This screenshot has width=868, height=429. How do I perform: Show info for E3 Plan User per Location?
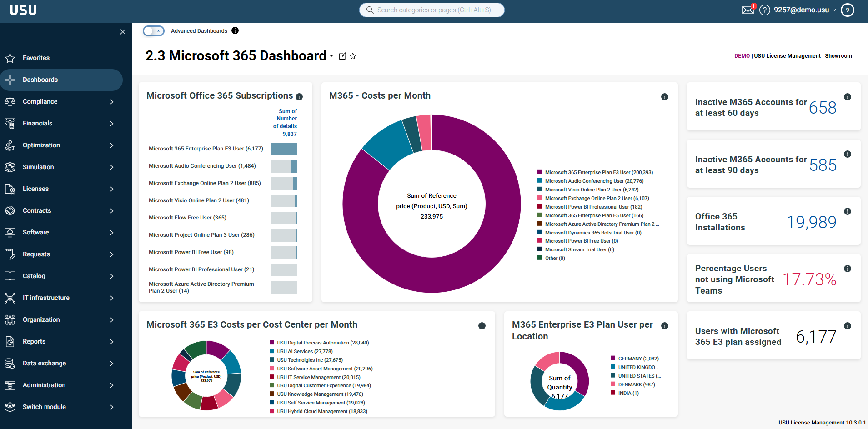(x=665, y=326)
